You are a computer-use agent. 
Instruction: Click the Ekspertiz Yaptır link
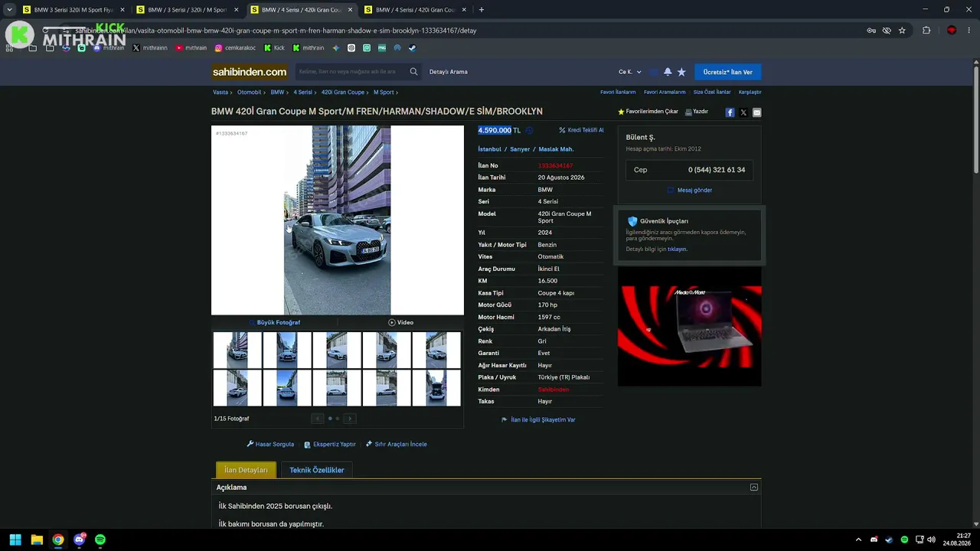(330, 444)
